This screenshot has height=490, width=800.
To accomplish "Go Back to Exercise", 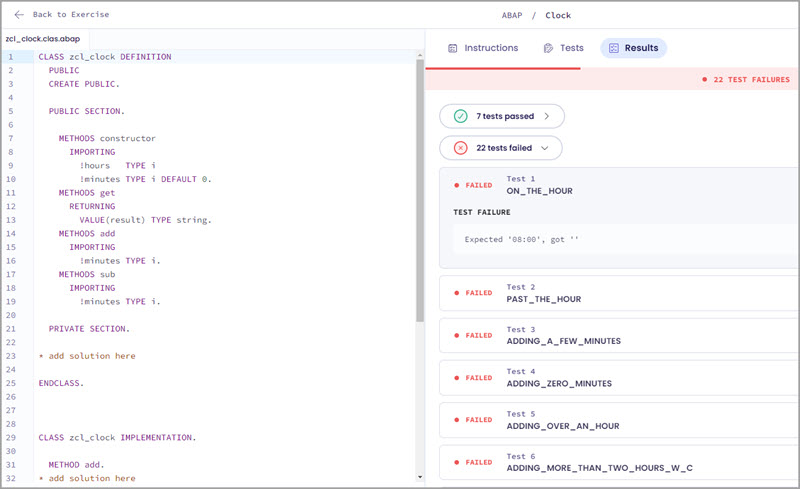I will [x=70, y=15].
